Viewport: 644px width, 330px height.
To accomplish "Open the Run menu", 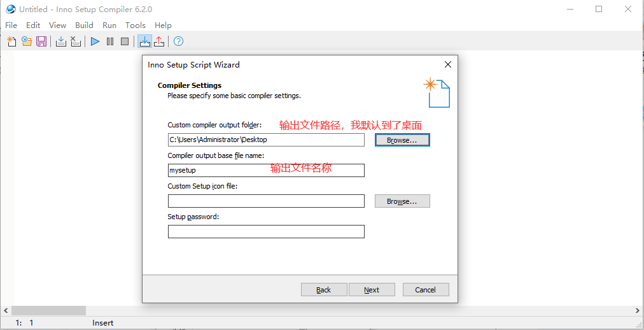I will [109, 25].
